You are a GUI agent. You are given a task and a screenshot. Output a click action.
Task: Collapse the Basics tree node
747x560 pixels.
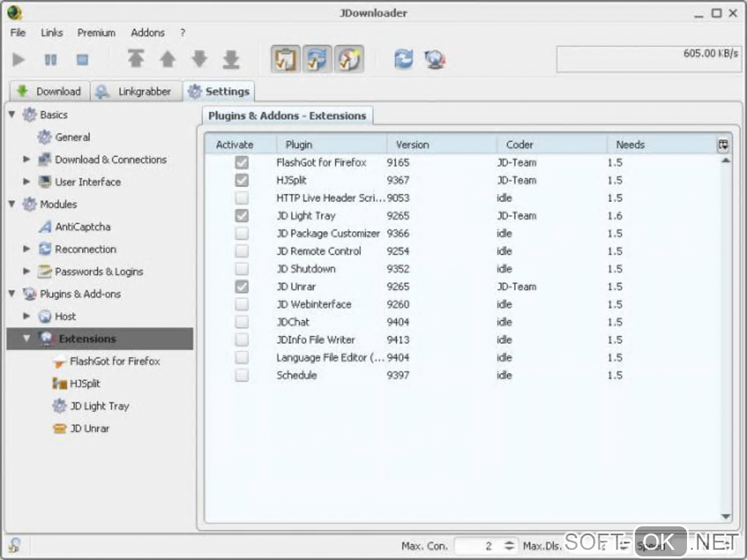[x=12, y=115]
